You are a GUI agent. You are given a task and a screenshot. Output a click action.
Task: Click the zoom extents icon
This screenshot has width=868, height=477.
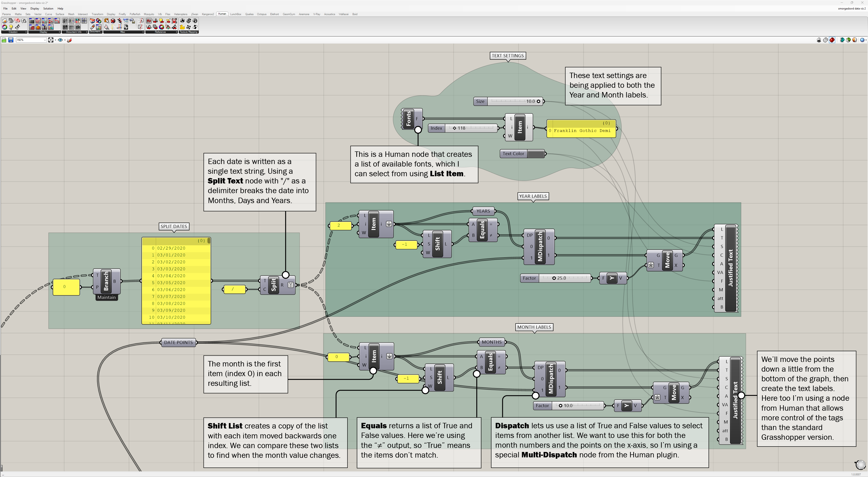click(51, 40)
